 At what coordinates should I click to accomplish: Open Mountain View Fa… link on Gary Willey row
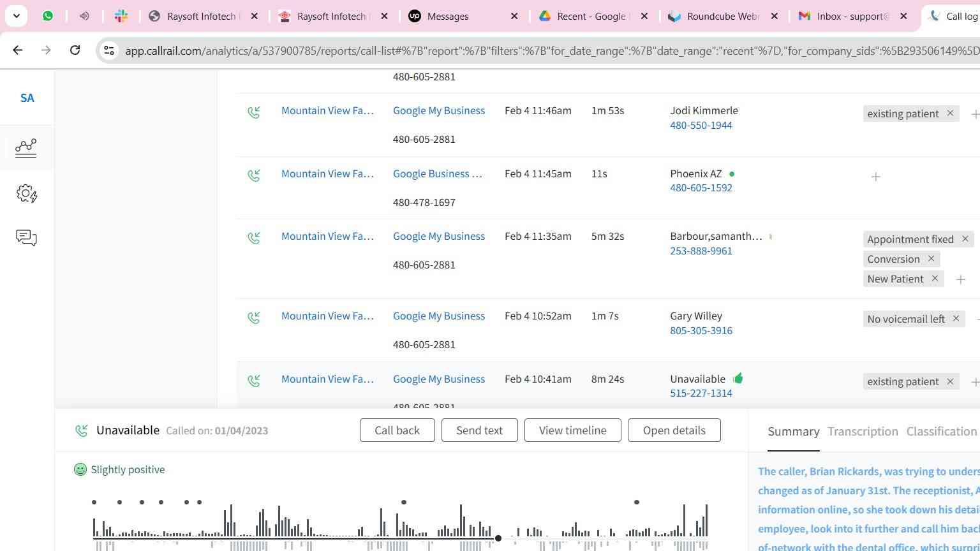(327, 316)
